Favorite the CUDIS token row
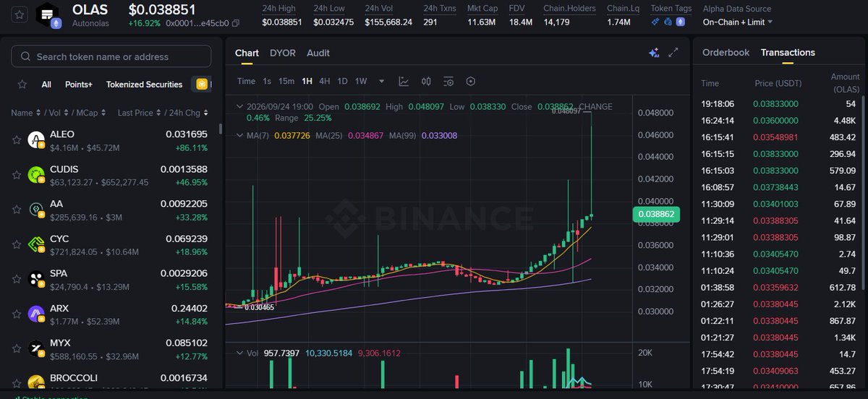The image size is (868, 399). (x=17, y=175)
